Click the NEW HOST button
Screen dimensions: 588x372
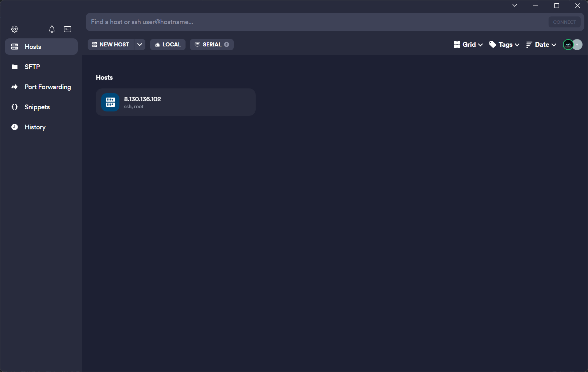click(x=111, y=45)
